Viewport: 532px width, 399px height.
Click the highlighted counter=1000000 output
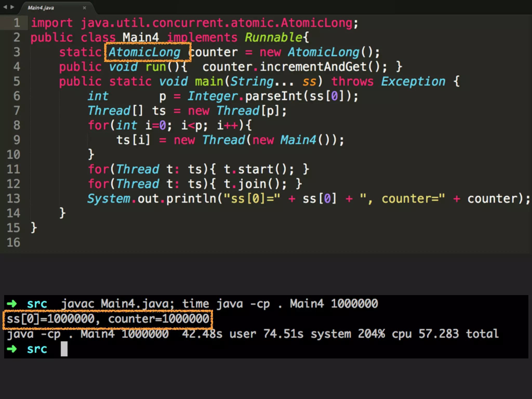point(158,319)
